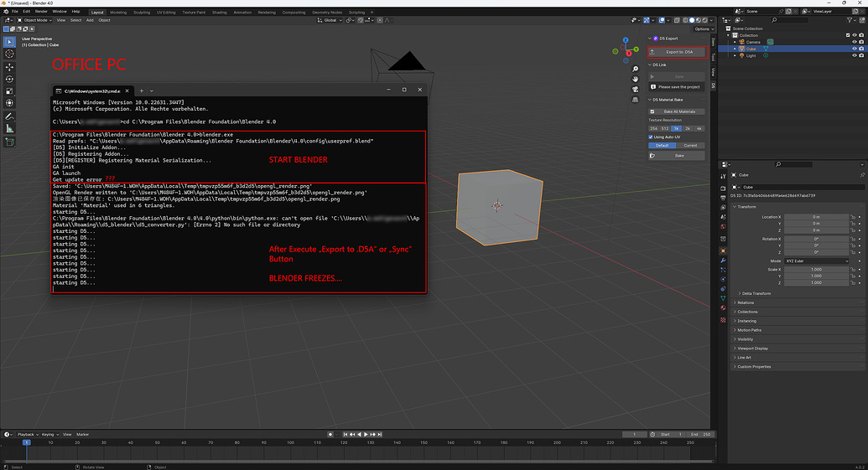Image resolution: width=868 pixels, height=470 pixels.
Task: Switch to Geometry Nodes workspace tab
Action: pyautogui.click(x=326, y=13)
